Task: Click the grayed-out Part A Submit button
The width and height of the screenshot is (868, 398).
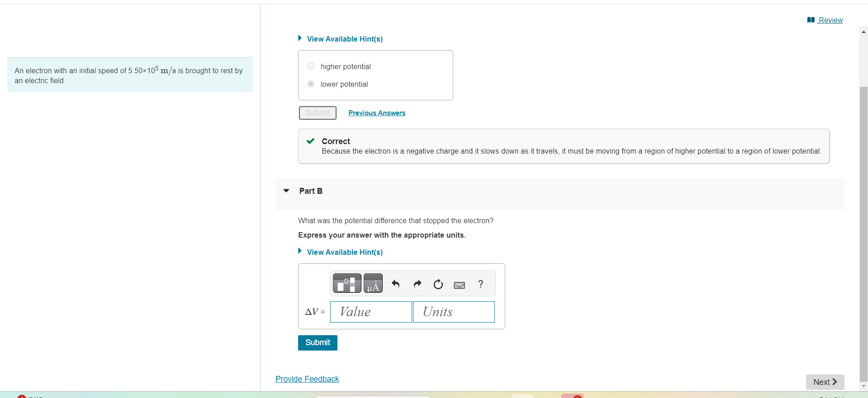Action: (x=318, y=113)
